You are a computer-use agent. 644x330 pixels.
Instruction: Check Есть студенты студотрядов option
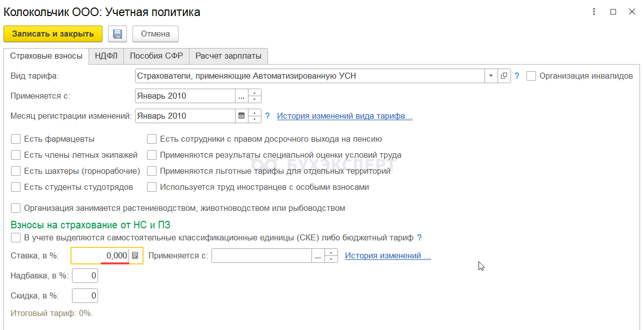(16, 187)
